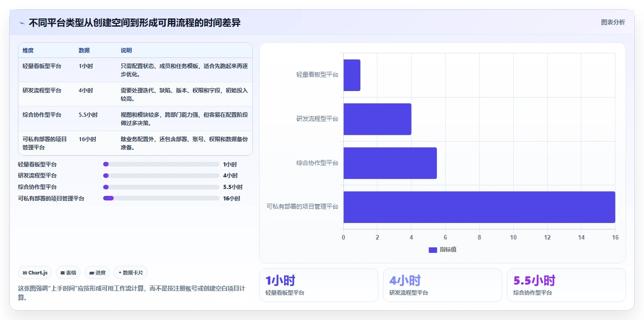644x320 pixels.
Task: Select the 进度 tag chip
Action: (98, 273)
